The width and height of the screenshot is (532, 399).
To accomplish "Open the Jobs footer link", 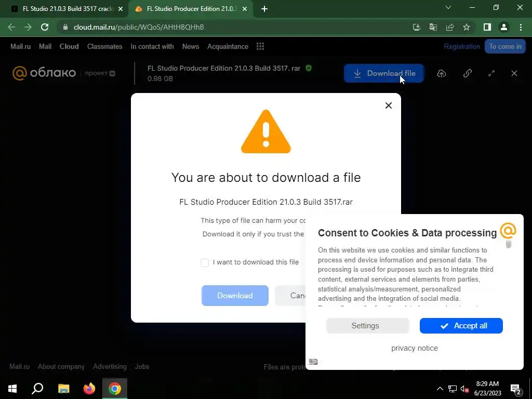I will (142, 367).
